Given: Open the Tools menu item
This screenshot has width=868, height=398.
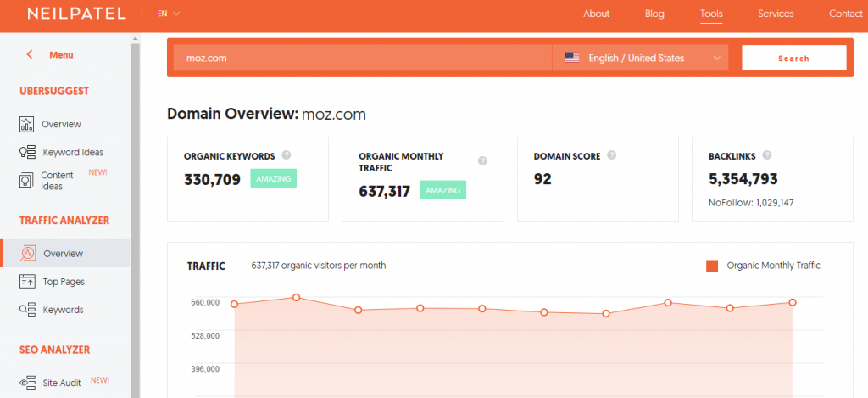Looking at the screenshot, I should (711, 14).
